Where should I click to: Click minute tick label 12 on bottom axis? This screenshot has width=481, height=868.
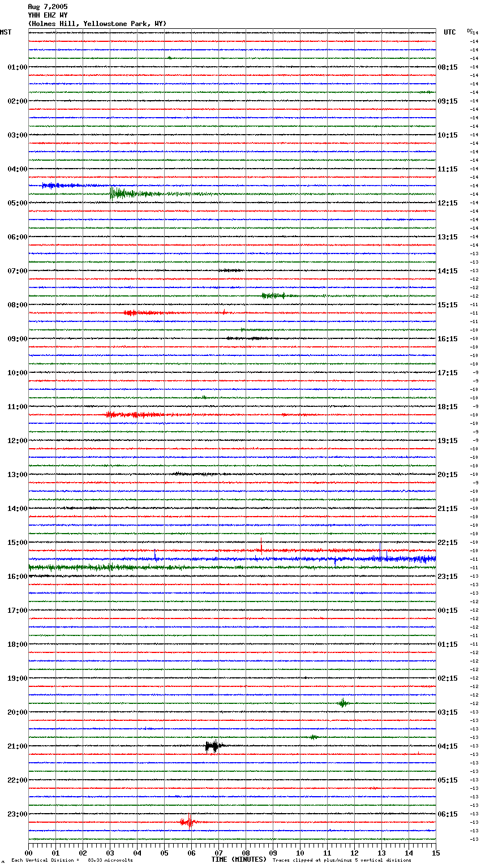click(x=354, y=853)
